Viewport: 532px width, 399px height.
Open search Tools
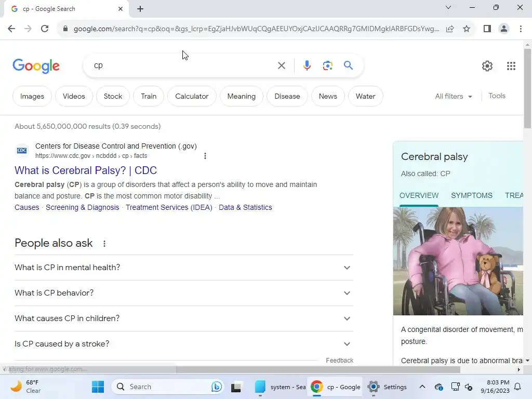click(497, 96)
